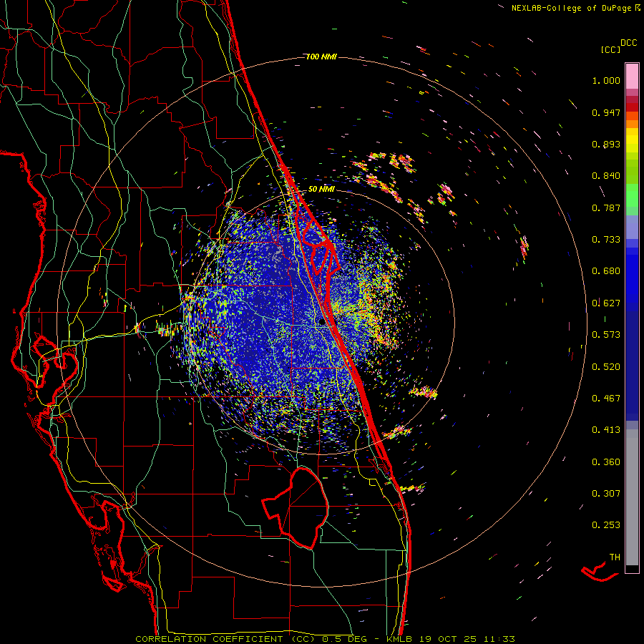Viewport: 644px width, 644px height.
Task: Select the 0.467 scale label
Action: 606,399
